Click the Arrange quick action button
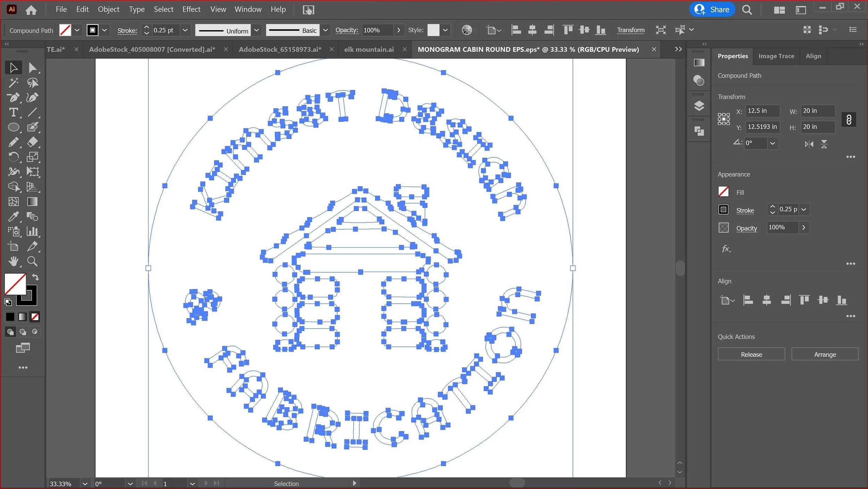 coord(825,354)
